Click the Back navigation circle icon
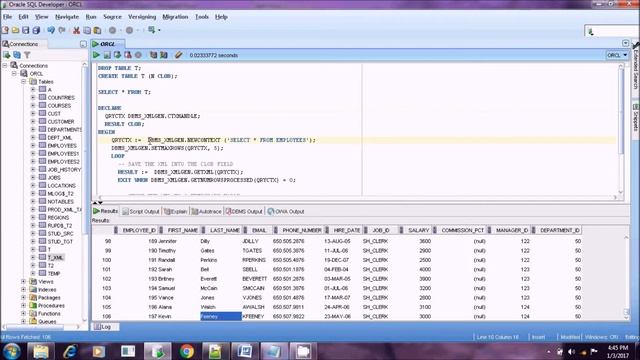Screen dimensions: 640x360 [x=112, y=30]
